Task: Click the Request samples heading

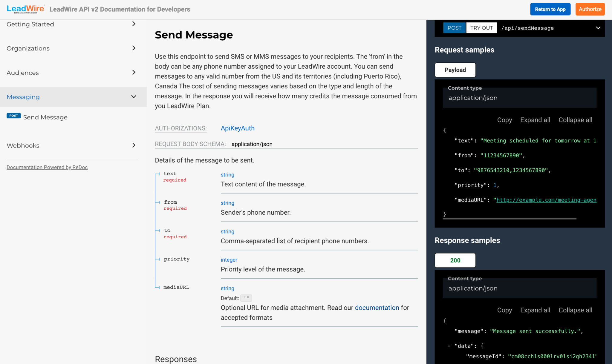Action: pyautogui.click(x=464, y=50)
